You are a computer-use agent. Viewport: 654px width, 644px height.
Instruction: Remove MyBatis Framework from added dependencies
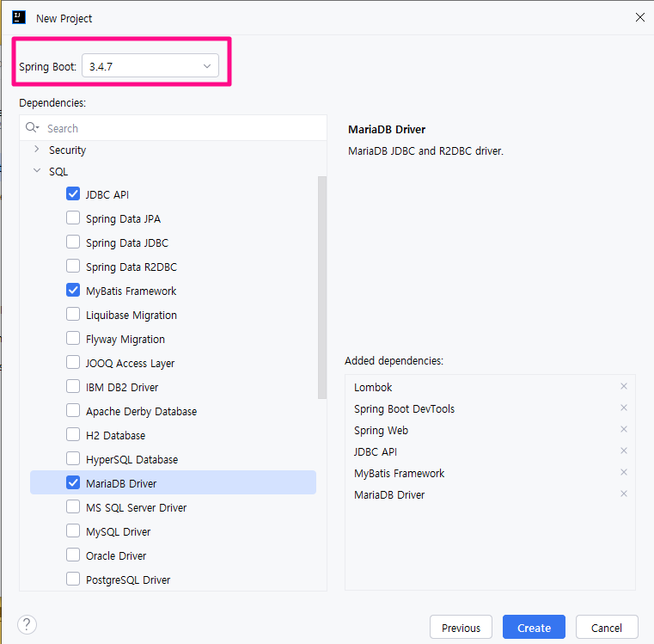click(624, 472)
